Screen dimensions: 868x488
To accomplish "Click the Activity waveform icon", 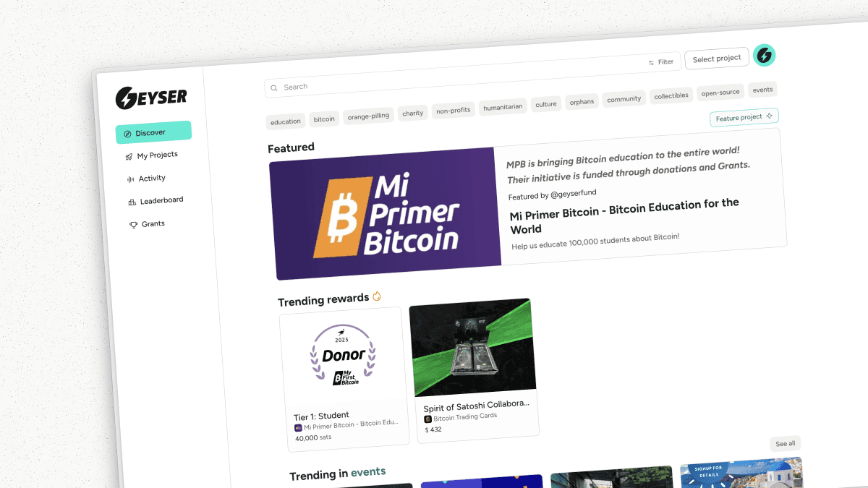I will point(130,179).
